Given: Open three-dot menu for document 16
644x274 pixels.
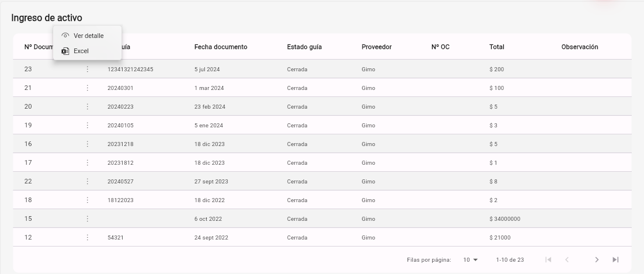Looking at the screenshot, I should click(87, 144).
